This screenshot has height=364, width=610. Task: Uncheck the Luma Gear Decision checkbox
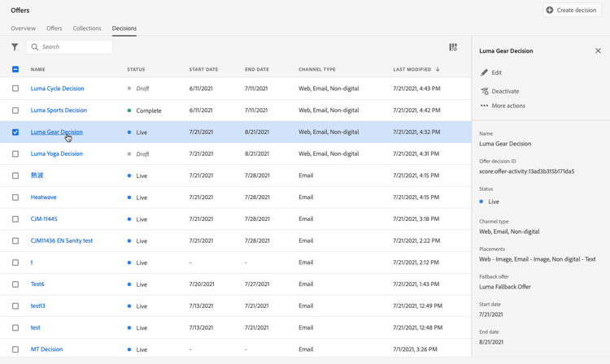(x=15, y=132)
